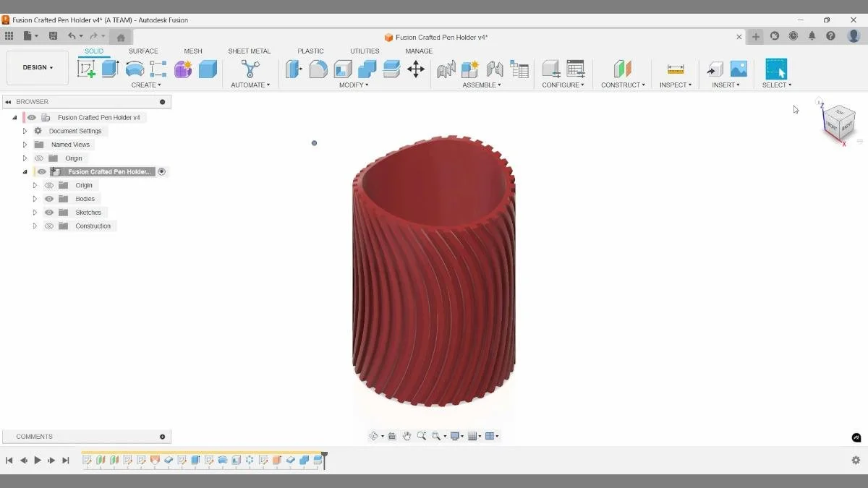The image size is (868, 488).
Task: Open the Design workspace dropdown
Action: (38, 67)
